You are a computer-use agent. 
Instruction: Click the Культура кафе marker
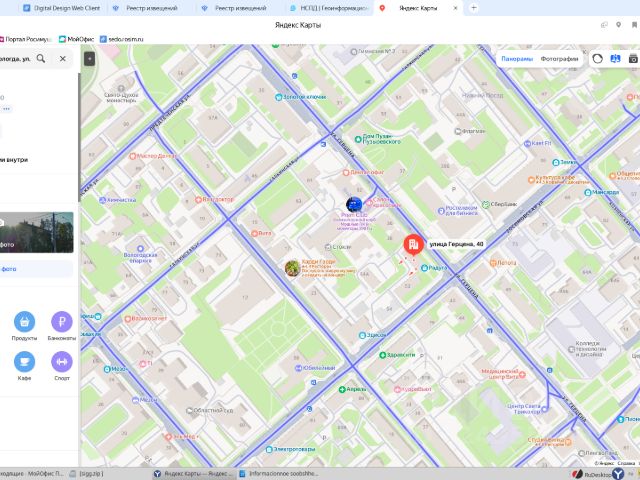(531, 179)
